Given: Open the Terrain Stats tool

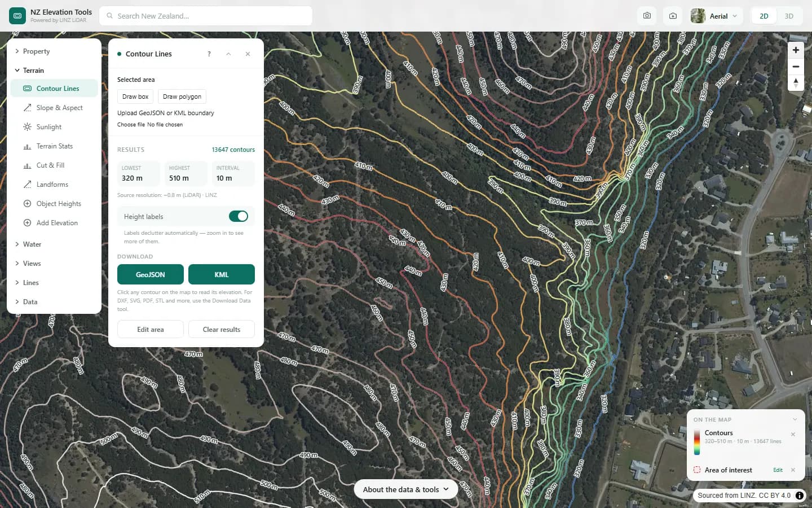Looking at the screenshot, I should click(54, 146).
